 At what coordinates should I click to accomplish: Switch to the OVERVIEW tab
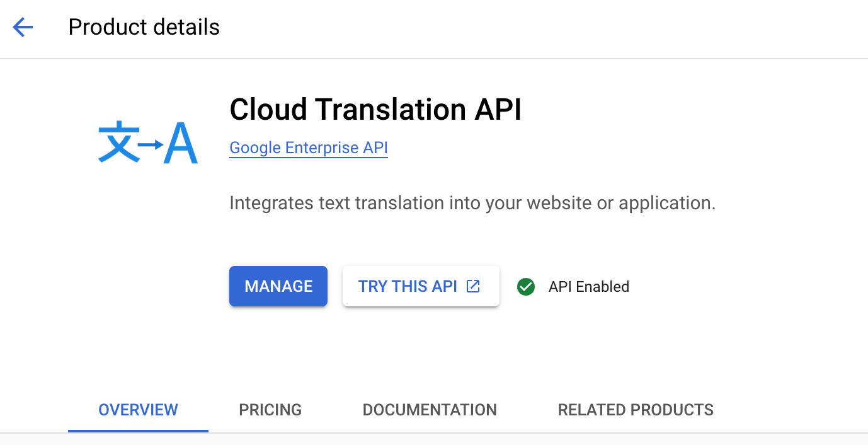click(138, 410)
